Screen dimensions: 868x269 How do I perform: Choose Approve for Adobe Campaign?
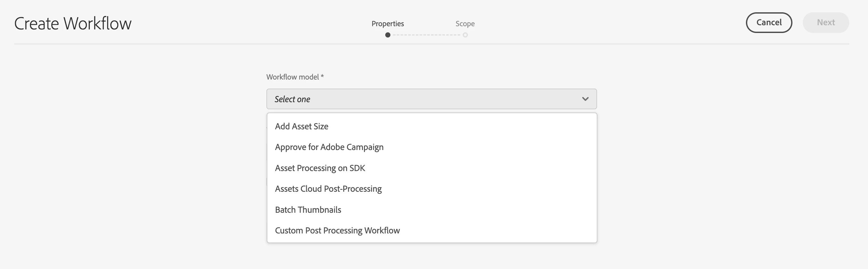(329, 147)
